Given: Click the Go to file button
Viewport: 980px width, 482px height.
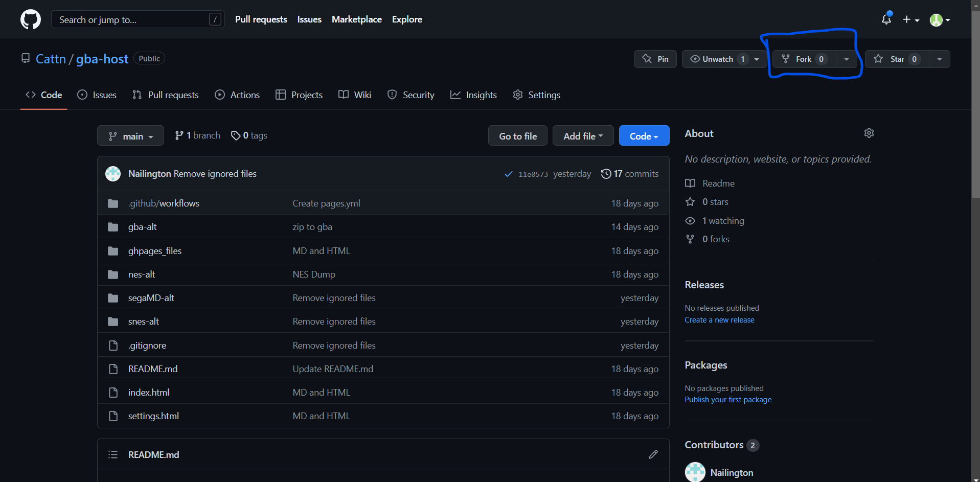Looking at the screenshot, I should pos(517,136).
